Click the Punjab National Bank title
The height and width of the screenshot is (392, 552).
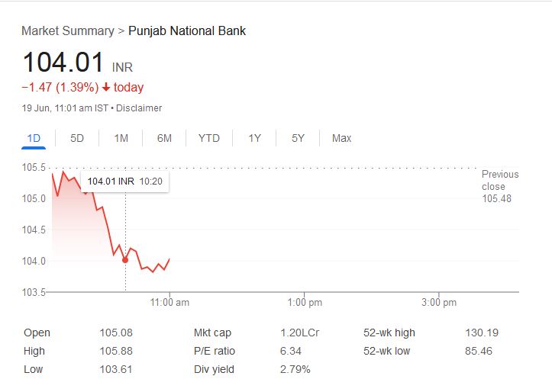point(187,31)
